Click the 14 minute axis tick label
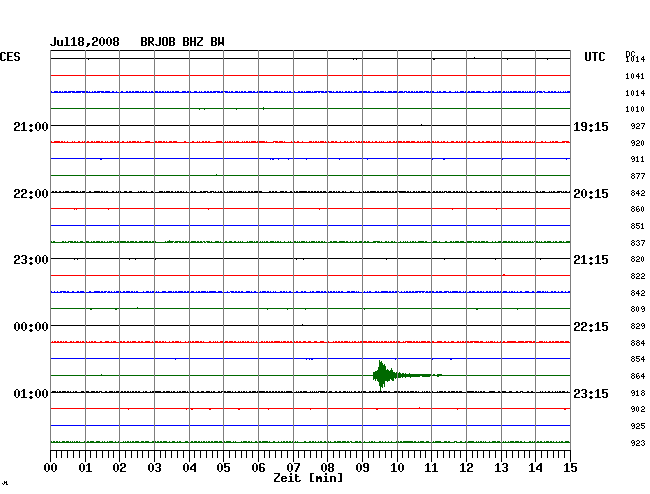The height and width of the screenshot is (494, 650). [535, 468]
